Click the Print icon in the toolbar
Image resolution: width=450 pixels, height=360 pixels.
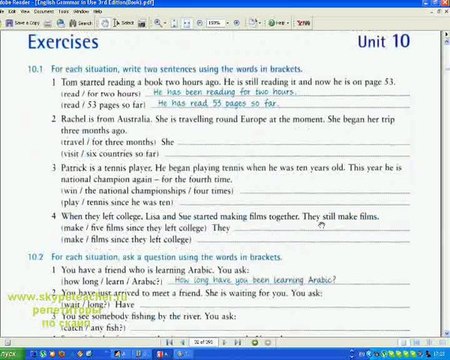(x=48, y=23)
